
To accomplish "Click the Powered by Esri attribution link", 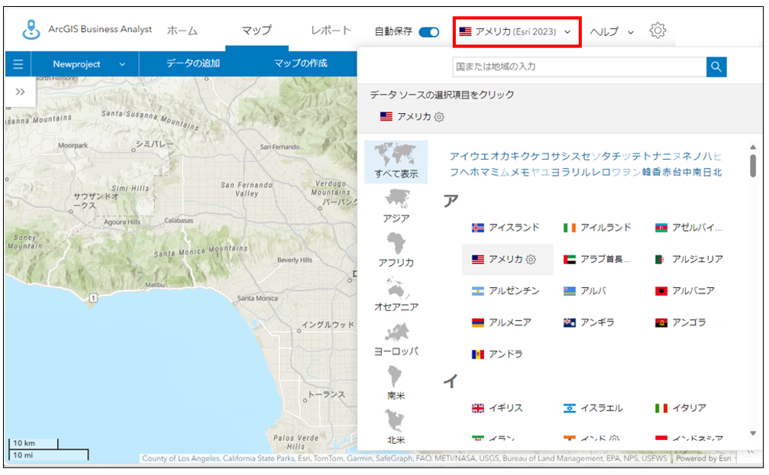I will (704, 459).
